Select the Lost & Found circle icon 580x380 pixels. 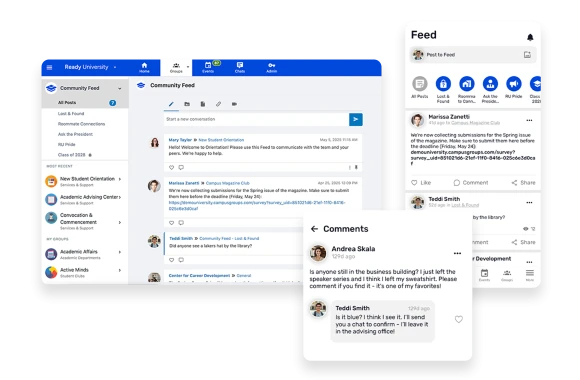pyautogui.click(x=443, y=84)
